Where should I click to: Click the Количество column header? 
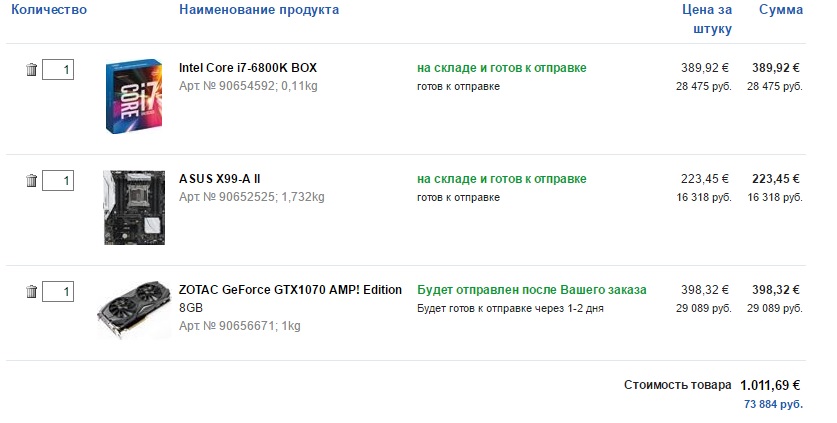(49, 10)
